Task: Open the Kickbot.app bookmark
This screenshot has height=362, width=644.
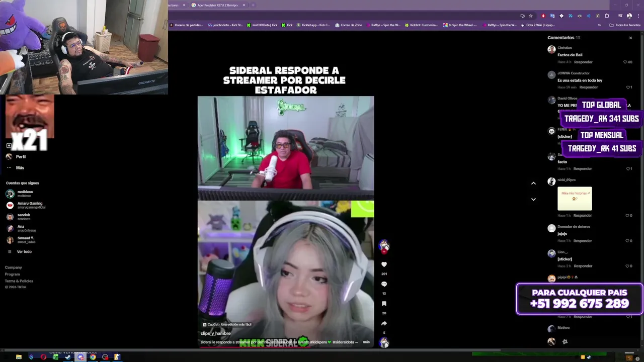Action: coord(313,25)
